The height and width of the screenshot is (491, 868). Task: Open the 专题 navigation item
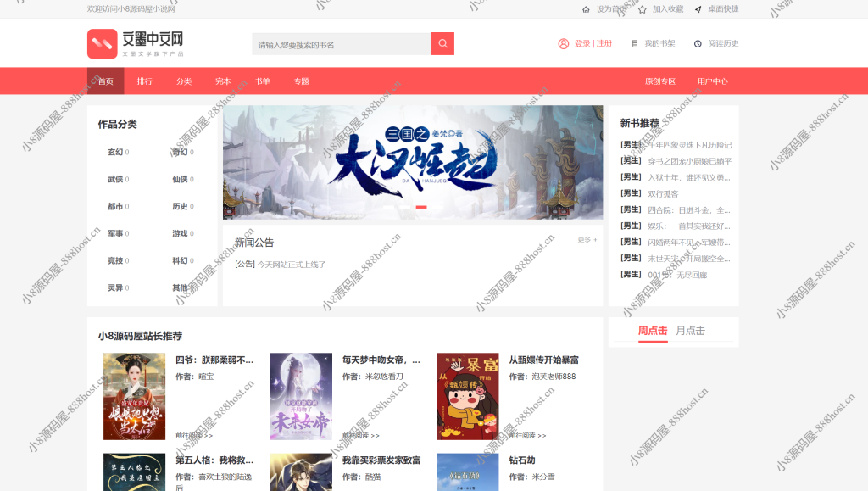coord(302,81)
